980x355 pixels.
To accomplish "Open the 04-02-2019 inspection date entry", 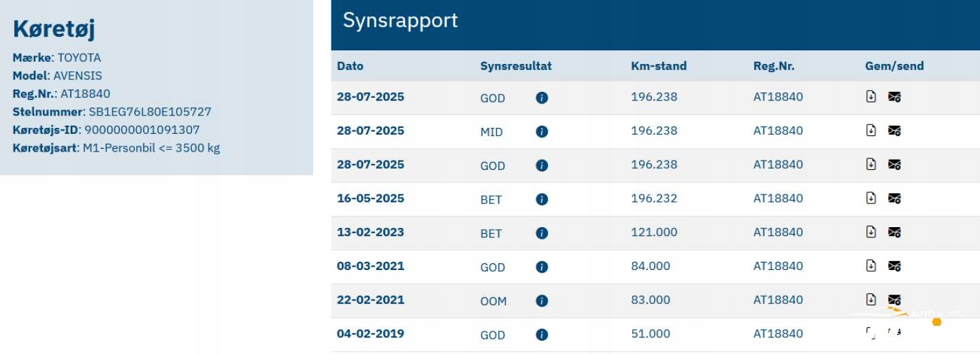I will point(370,334).
